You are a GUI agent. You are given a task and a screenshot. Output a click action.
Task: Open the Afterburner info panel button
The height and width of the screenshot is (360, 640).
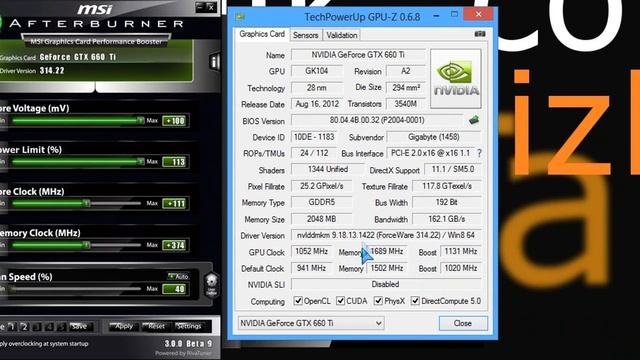pyautogui.click(x=215, y=62)
